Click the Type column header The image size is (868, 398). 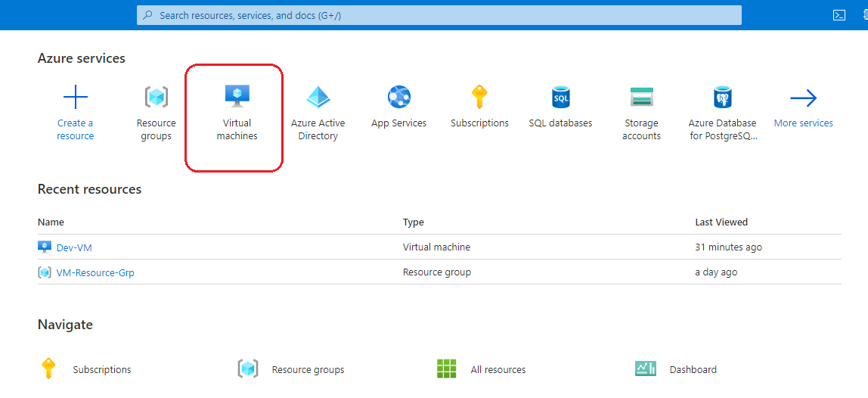[x=414, y=222]
